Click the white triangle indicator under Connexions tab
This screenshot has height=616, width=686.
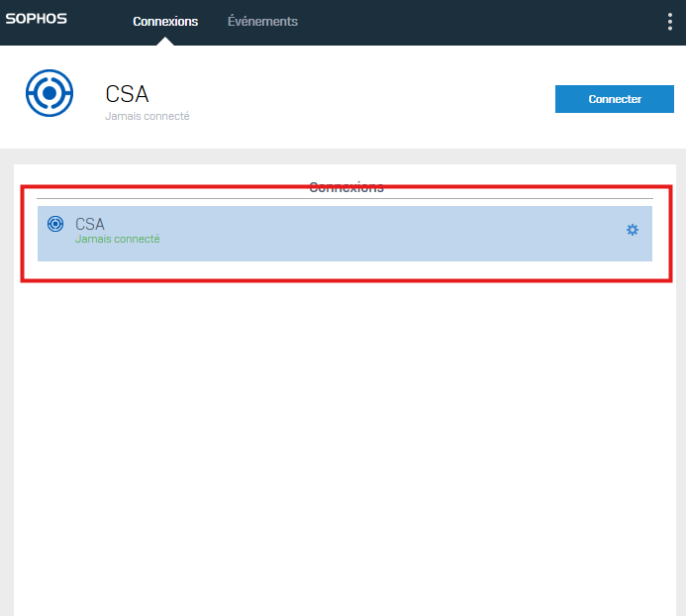coord(165,42)
